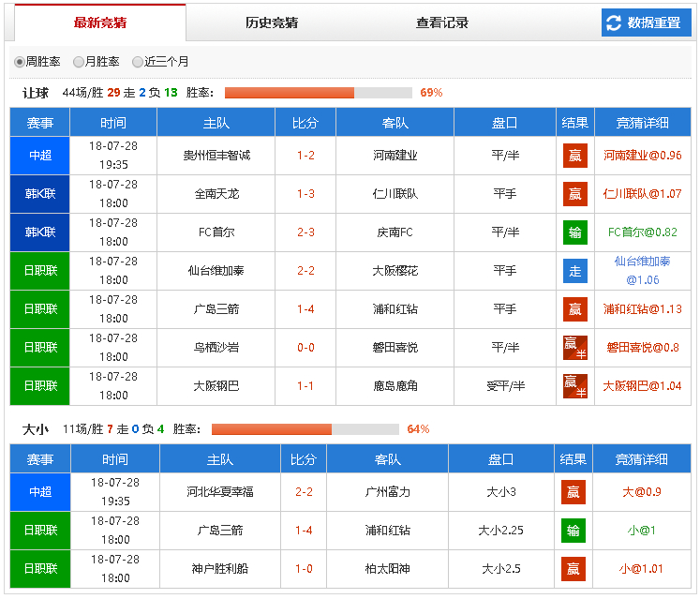
Task: Select 周胜率 radio button
Action: click(x=19, y=62)
